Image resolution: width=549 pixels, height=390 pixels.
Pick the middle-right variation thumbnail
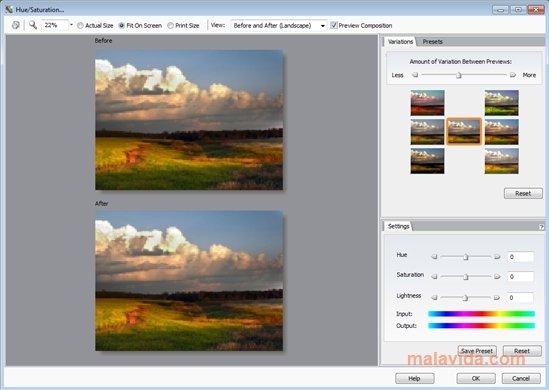coord(501,132)
